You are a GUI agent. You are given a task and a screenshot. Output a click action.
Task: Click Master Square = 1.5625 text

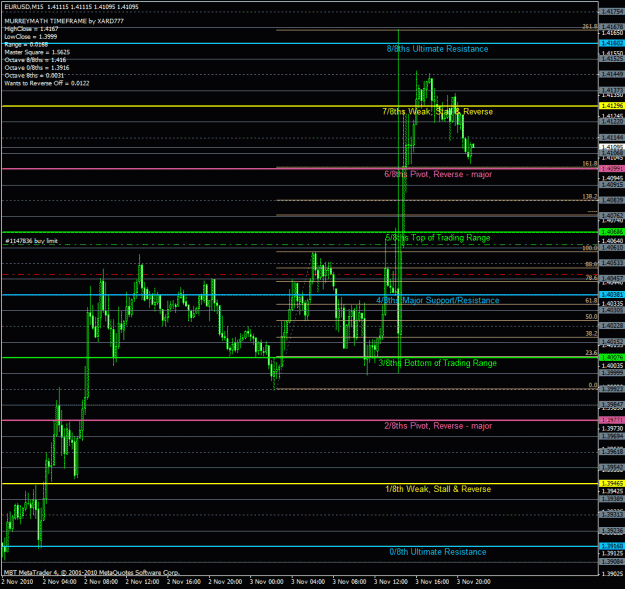tap(37, 52)
